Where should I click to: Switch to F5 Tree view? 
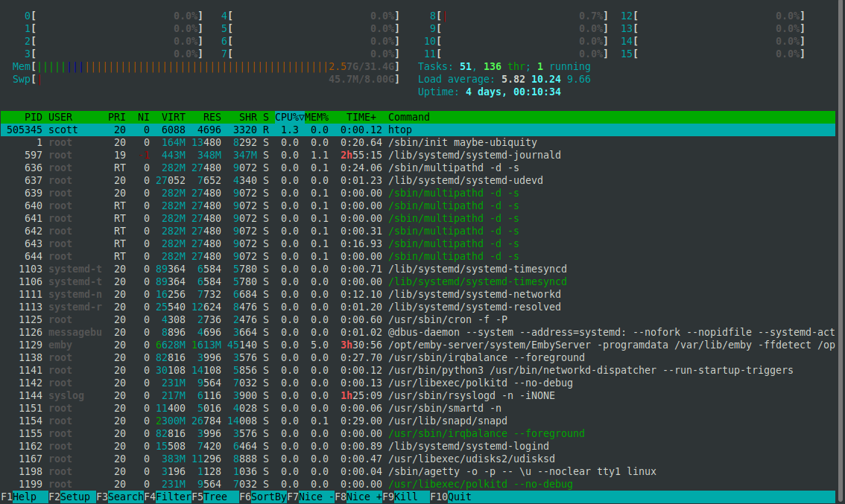point(215,497)
